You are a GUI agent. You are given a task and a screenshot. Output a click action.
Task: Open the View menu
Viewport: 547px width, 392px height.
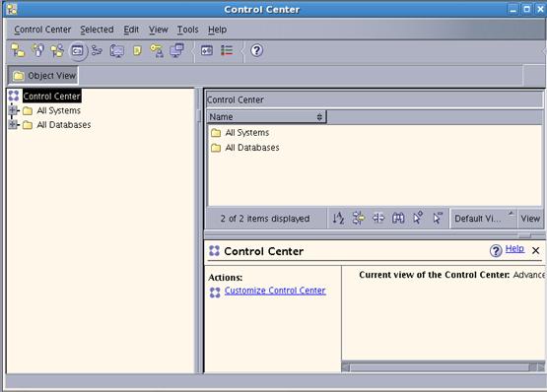coord(159,30)
